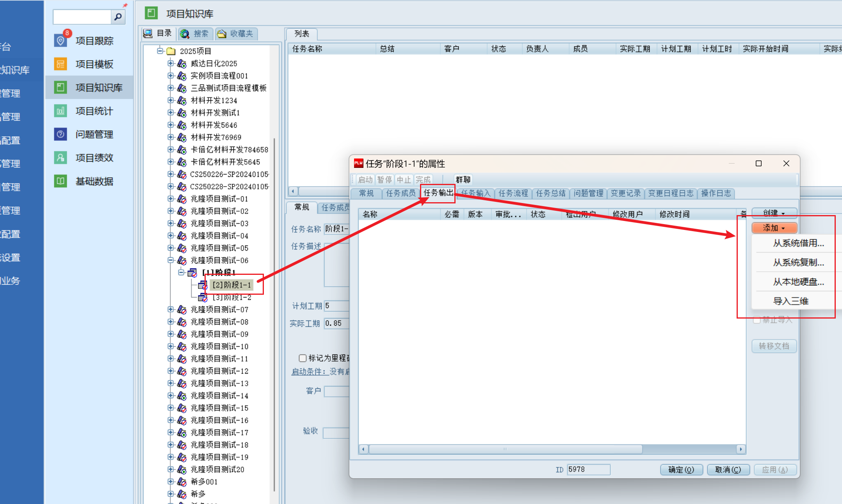
Task: Click the [1]阶段1 task icon
Action: pos(192,272)
